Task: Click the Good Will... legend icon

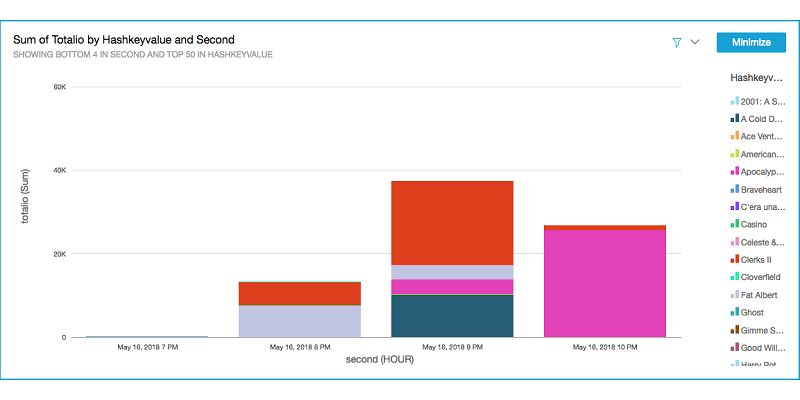Action: [735, 347]
